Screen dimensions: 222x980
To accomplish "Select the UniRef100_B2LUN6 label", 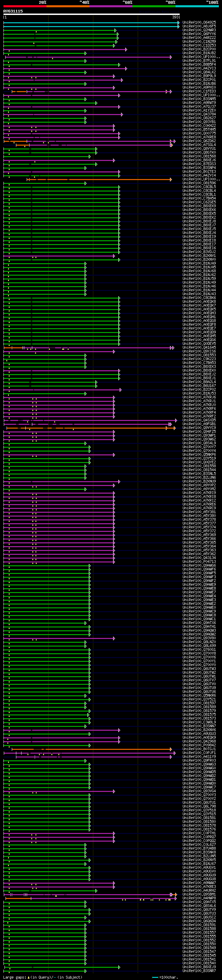I will (199, 477).
